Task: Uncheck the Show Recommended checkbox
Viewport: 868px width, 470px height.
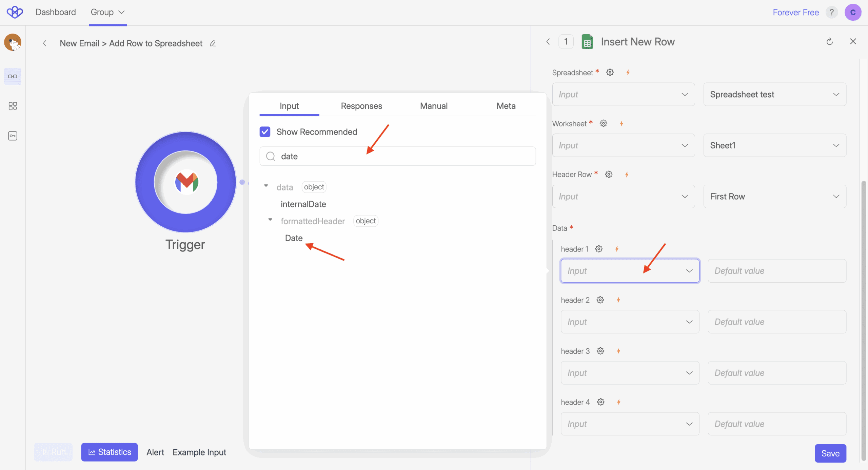Action: pos(265,132)
